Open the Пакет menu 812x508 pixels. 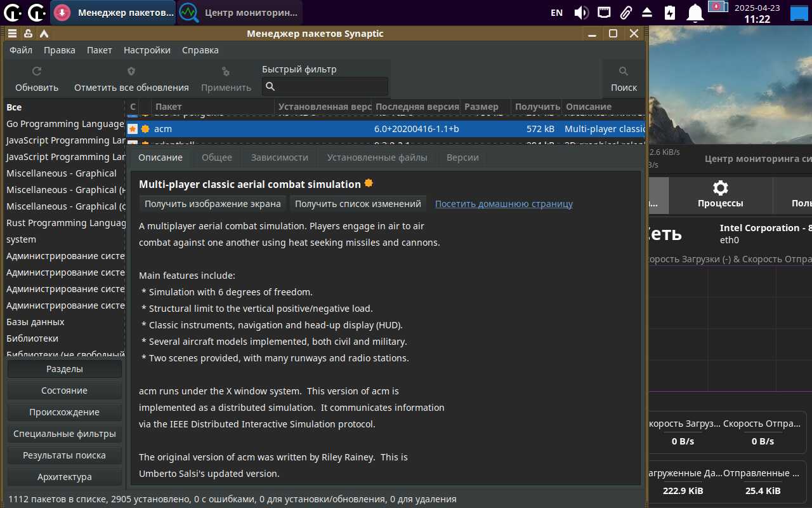pos(99,50)
